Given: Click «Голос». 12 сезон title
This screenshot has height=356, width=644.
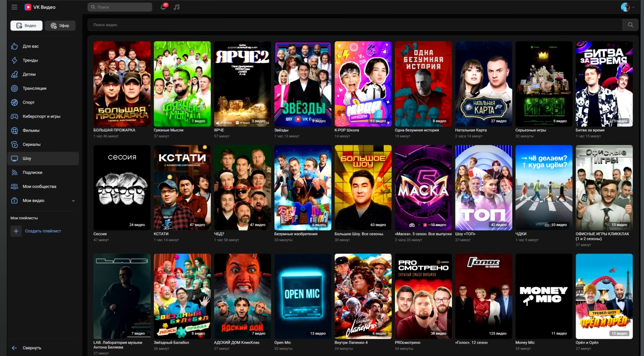Looking at the screenshot, I should coord(471,342).
